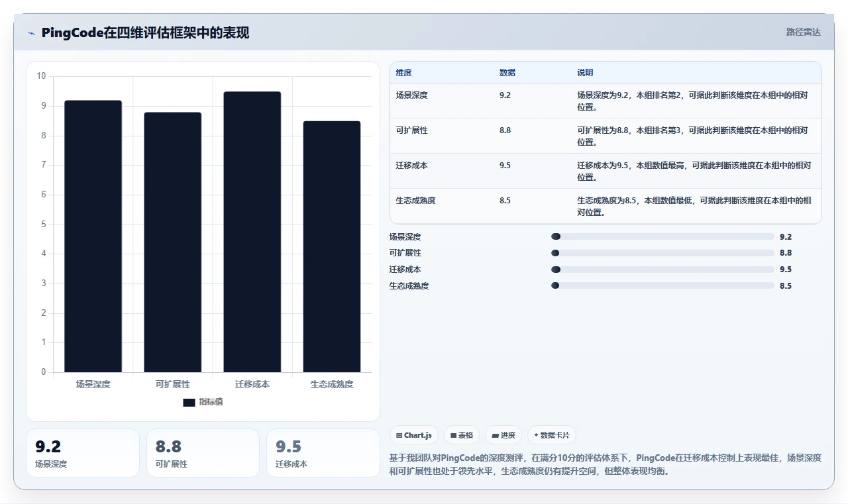Image resolution: width=848 pixels, height=504 pixels.
Task: Click the 迁移成本 label on the chart axis
Action: click(x=252, y=384)
